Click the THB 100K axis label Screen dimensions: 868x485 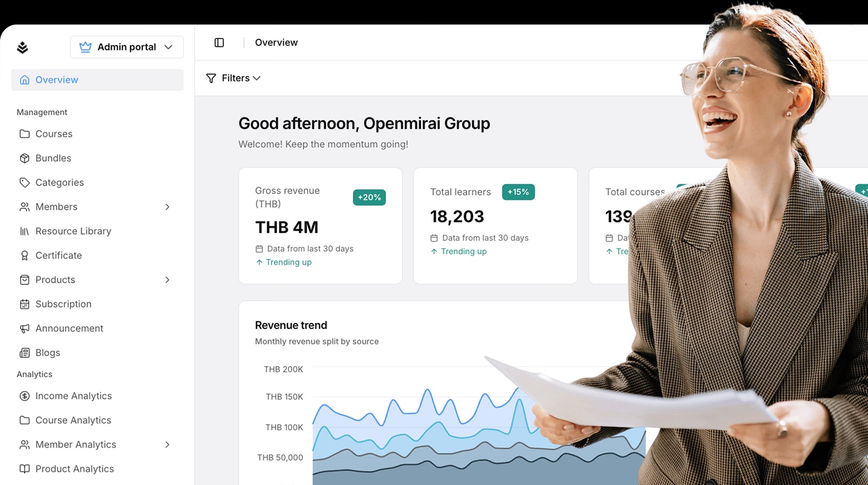284,427
